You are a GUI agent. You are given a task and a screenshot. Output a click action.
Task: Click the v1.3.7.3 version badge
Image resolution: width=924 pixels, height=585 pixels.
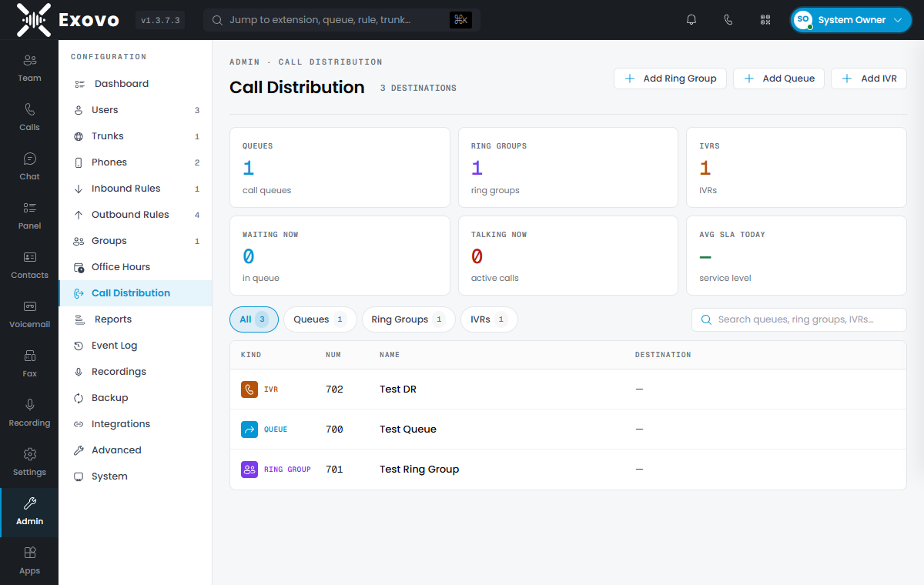point(160,21)
